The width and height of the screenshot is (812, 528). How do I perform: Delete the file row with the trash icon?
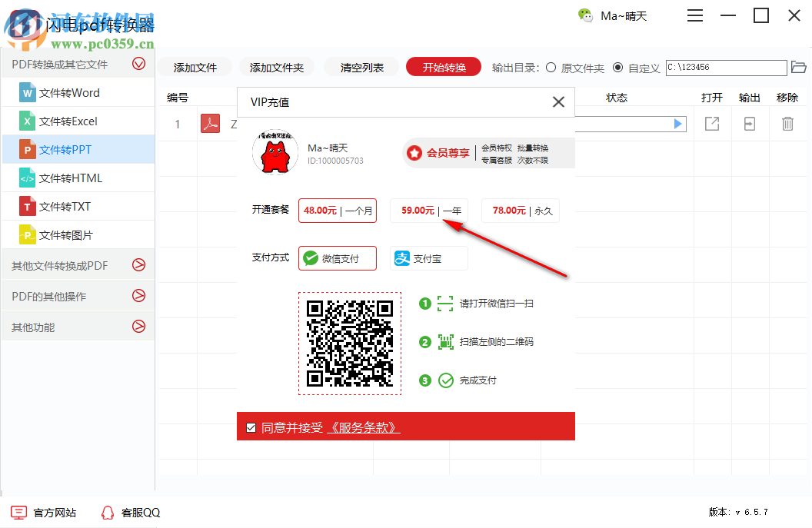coord(787,123)
